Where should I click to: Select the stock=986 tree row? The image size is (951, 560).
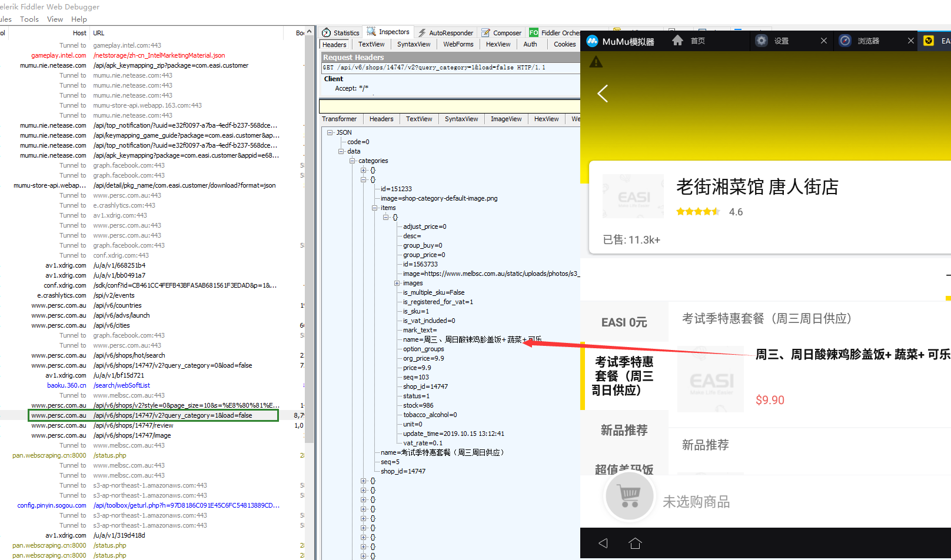[418, 405]
